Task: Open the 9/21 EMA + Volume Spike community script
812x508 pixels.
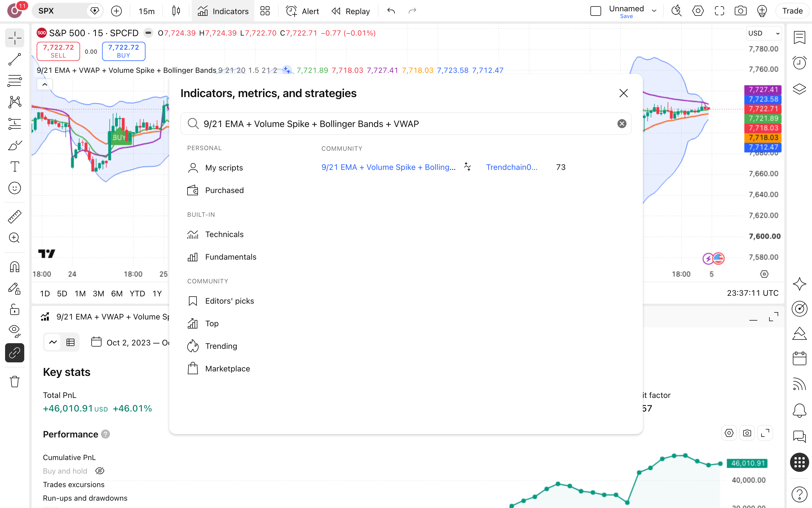Action: pyautogui.click(x=388, y=167)
